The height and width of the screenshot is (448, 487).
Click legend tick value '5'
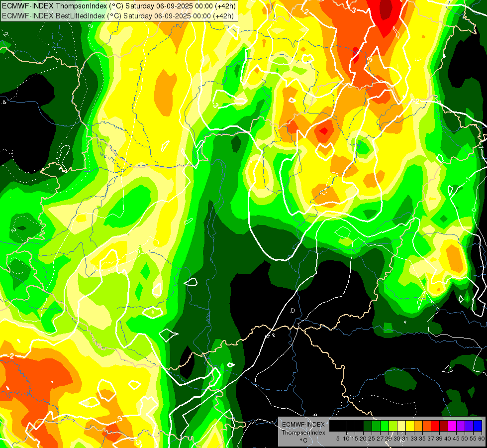coord(338,439)
